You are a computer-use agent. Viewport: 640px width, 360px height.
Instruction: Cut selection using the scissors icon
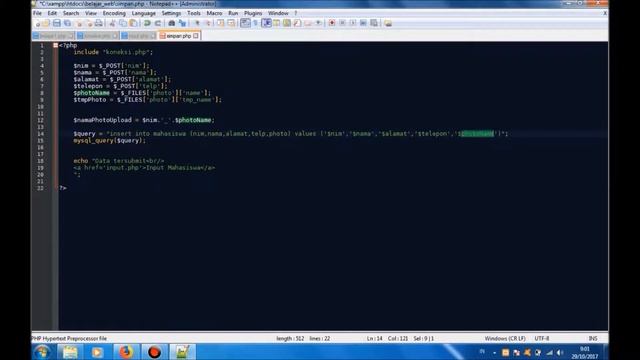click(x=113, y=23)
